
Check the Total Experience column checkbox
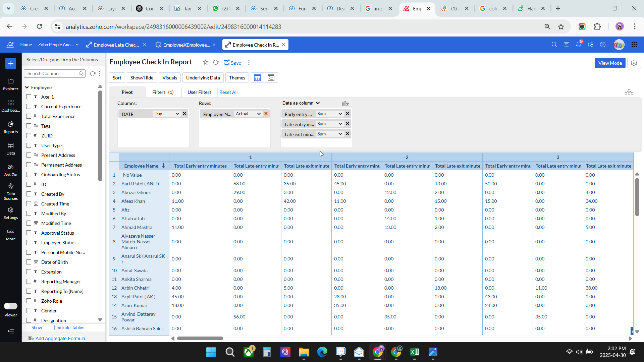[x=29, y=116]
